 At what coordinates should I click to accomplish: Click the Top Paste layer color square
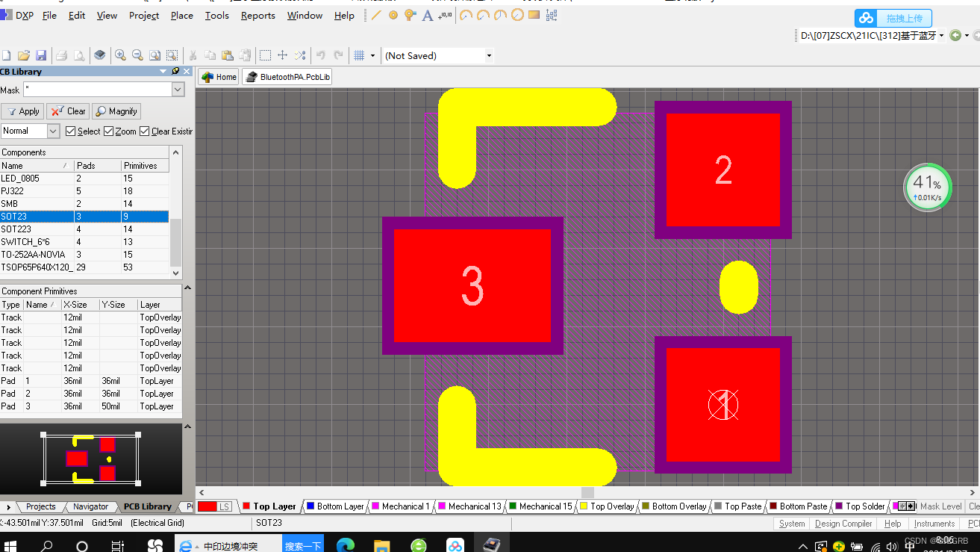click(x=718, y=506)
